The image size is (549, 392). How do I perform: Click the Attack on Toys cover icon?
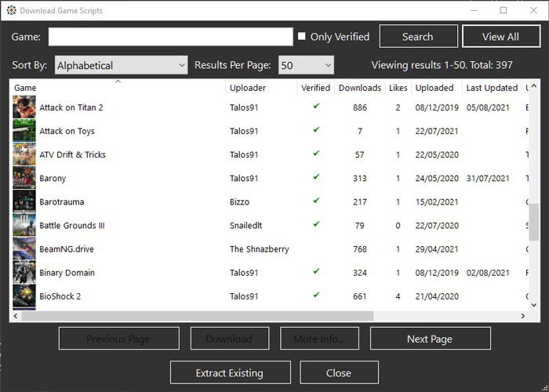click(x=24, y=131)
